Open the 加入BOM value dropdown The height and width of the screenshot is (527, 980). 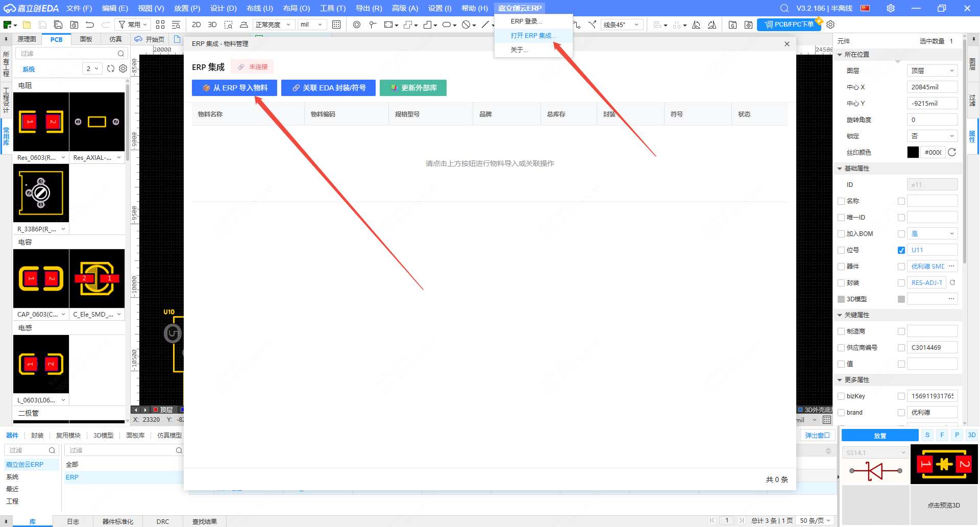(932, 233)
